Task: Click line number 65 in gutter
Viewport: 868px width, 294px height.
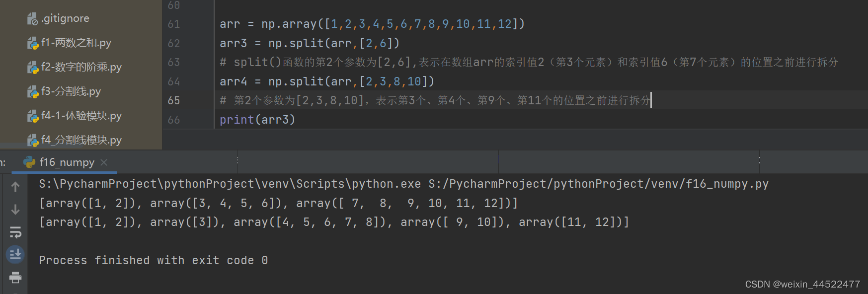Action: [x=174, y=100]
